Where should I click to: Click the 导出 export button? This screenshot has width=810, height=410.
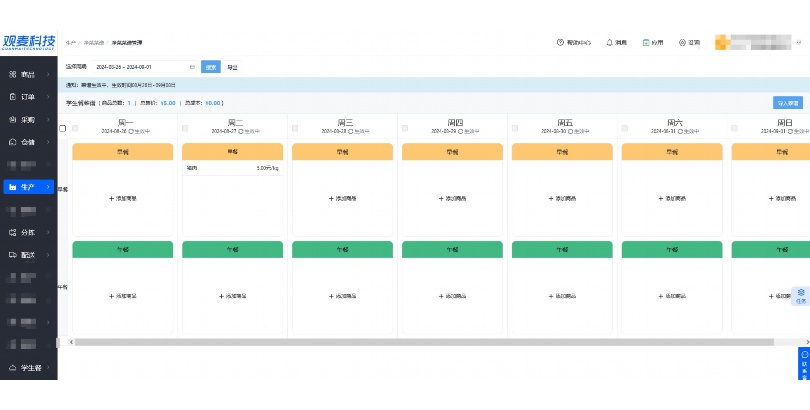pyautogui.click(x=232, y=67)
